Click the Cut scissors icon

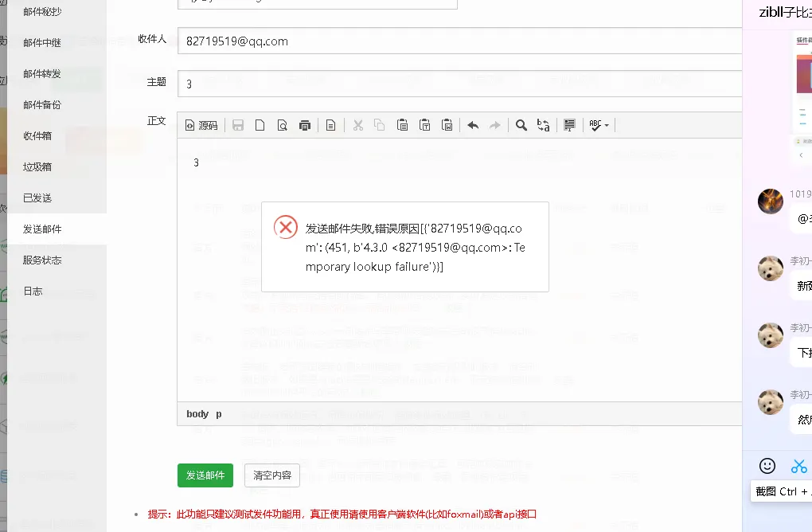pos(358,125)
